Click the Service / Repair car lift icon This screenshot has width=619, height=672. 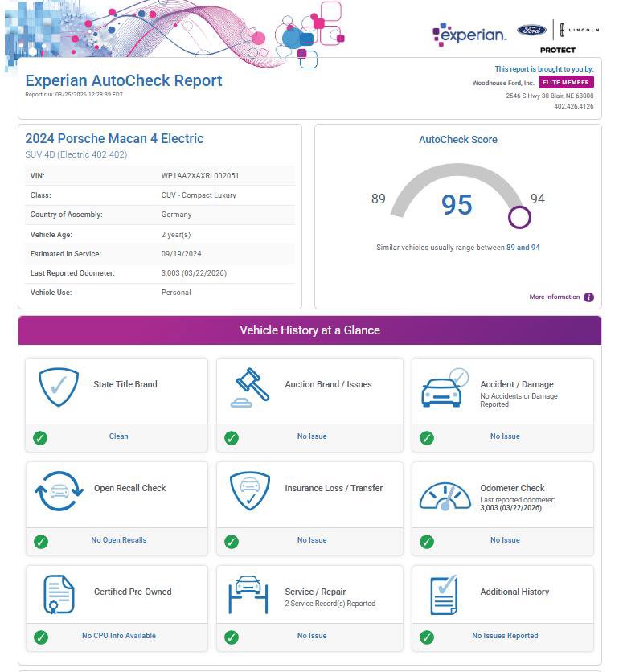(x=248, y=594)
